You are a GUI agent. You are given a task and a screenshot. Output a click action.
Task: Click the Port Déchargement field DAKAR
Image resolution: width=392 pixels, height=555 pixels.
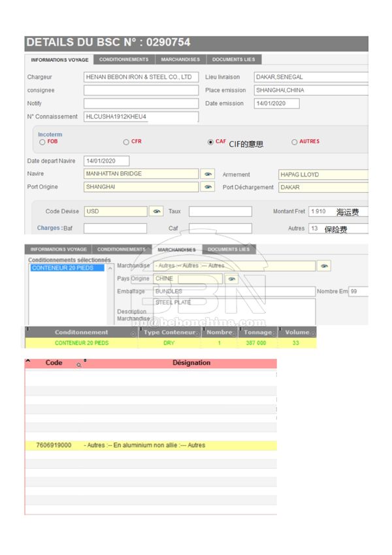(x=323, y=187)
